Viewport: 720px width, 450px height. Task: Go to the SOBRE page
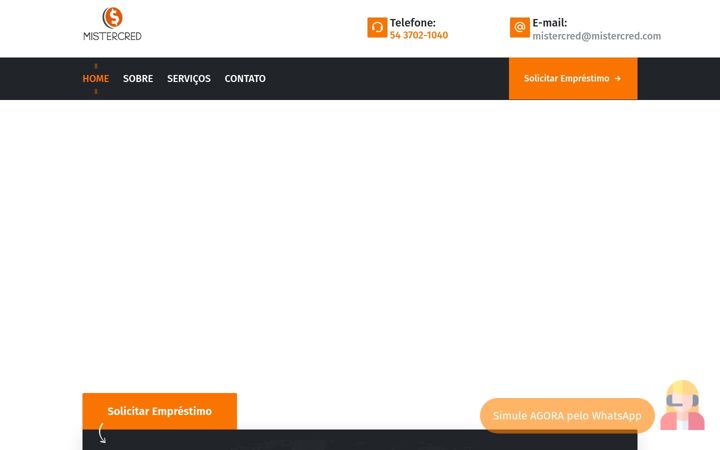[x=138, y=79]
